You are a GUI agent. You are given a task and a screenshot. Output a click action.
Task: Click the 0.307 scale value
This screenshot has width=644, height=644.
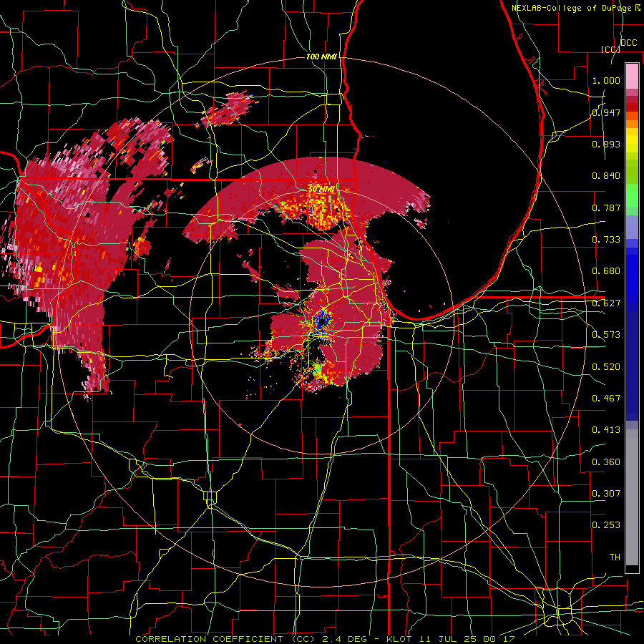click(x=606, y=493)
